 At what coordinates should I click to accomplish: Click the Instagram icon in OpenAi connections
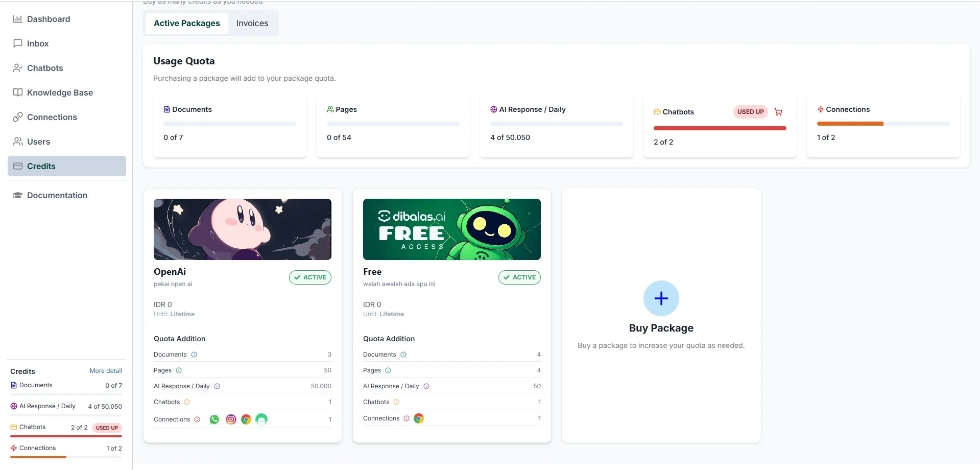(x=231, y=419)
